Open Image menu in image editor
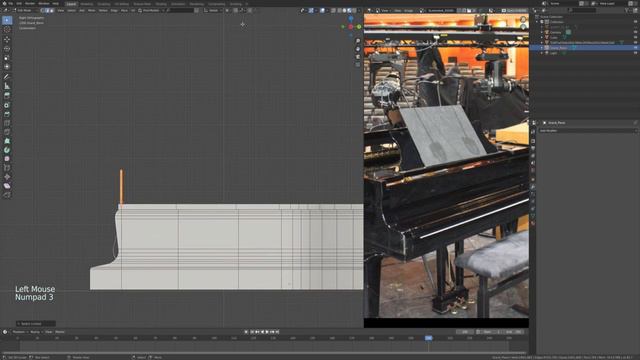This screenshot has width=640, height=360. point(408,10)
